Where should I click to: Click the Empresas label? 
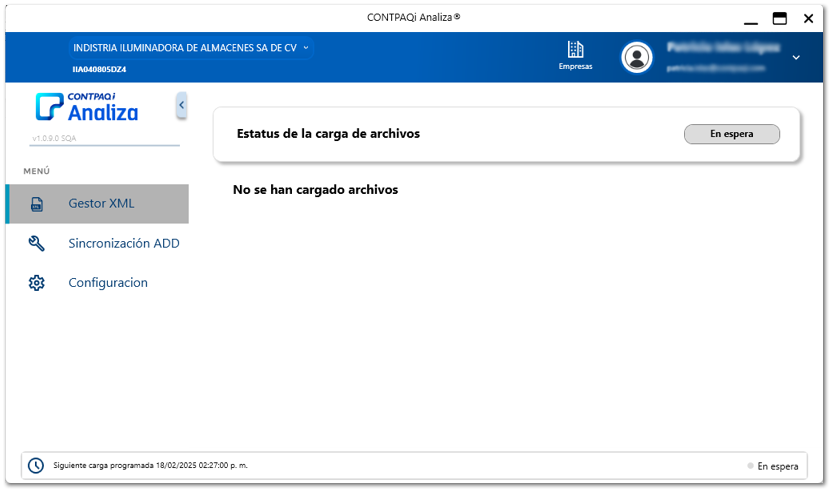(575, 66)
